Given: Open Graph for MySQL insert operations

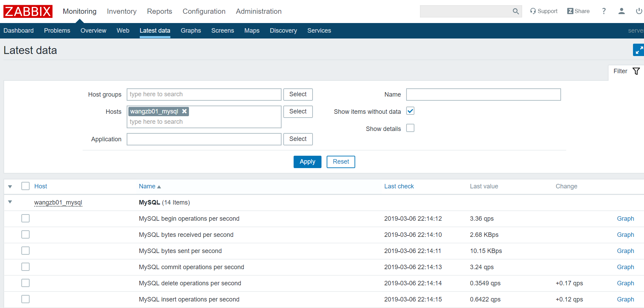Looking at the screenshot, I should [x=625, y=299].
